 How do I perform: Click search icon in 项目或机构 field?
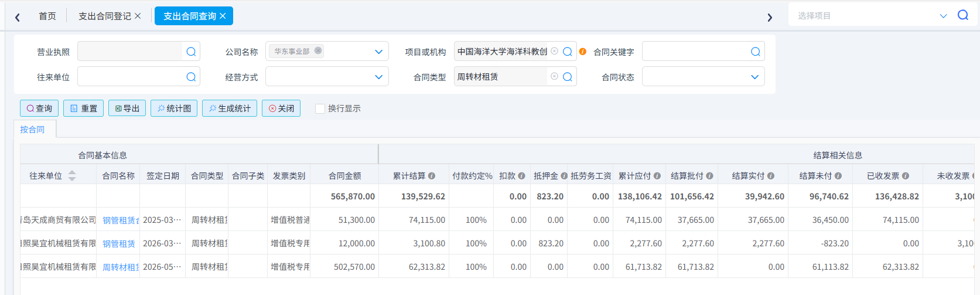tap(567, 52)
